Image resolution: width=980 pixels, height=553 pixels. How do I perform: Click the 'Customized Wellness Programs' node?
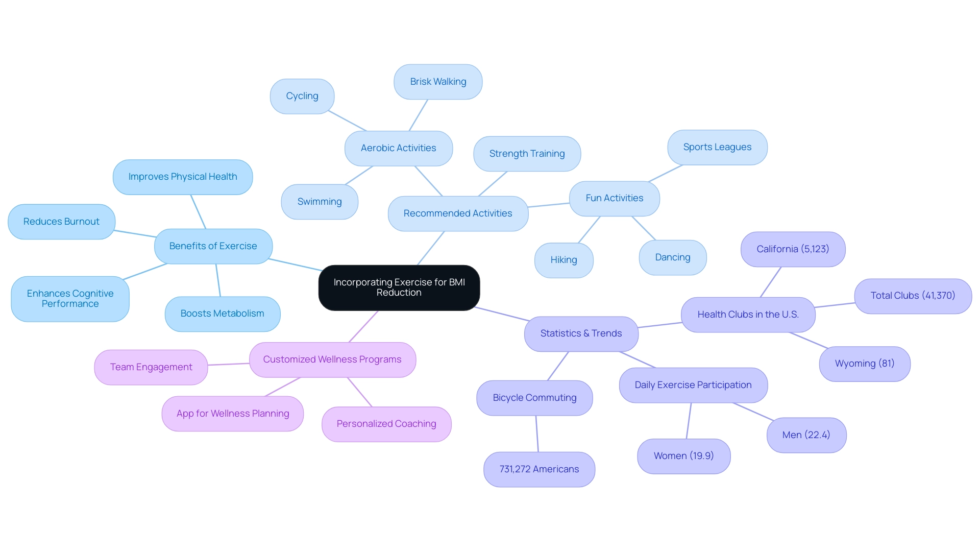click(x=332, y=358)
